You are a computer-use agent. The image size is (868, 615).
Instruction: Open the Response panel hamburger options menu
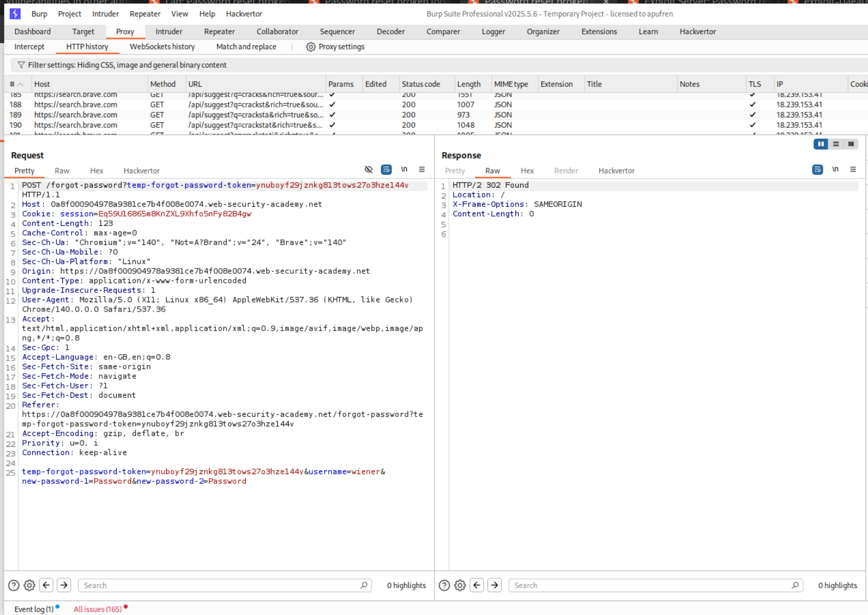[x=853, y=170]
